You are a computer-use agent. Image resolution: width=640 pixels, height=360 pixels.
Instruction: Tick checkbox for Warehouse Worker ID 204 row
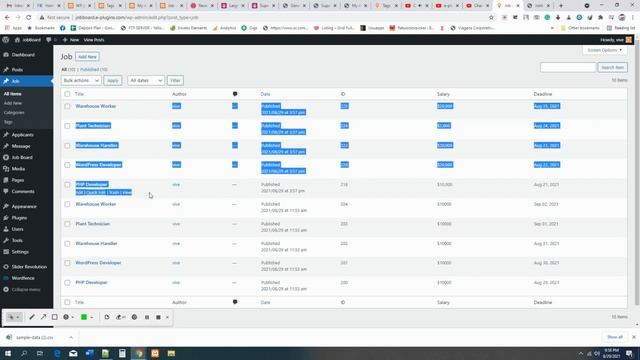[67, 204]
